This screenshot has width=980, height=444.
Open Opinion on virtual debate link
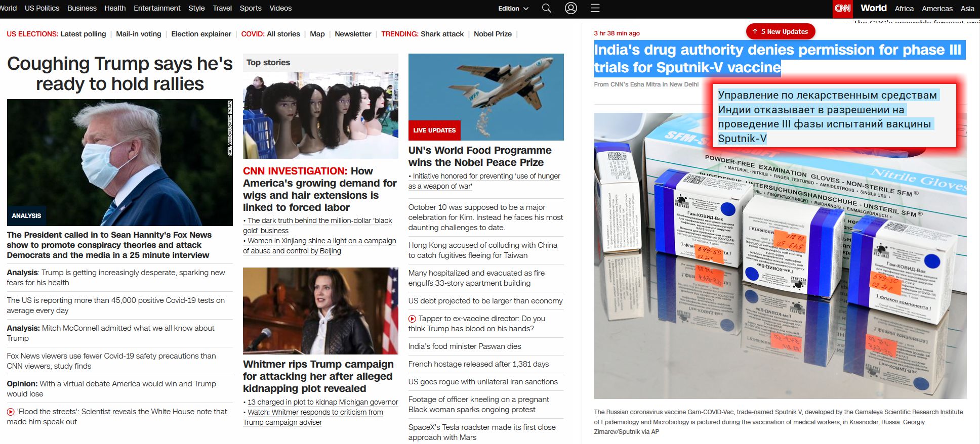tap(111, 389)
